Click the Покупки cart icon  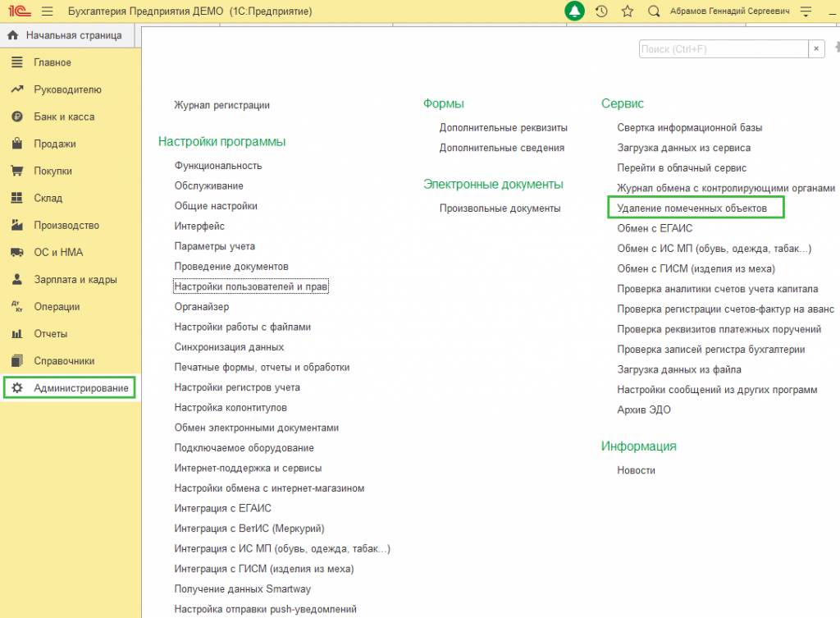coord(17,171)
